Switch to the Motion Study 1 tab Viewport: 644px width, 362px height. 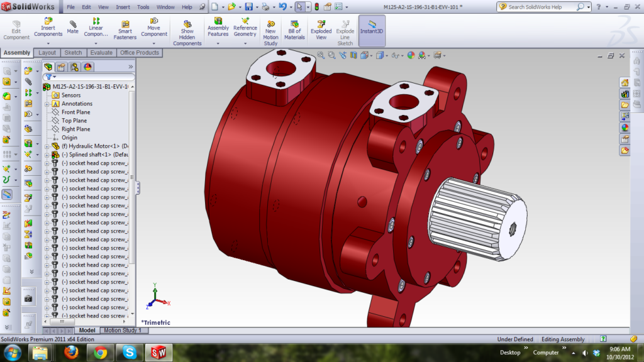(123, 330)
